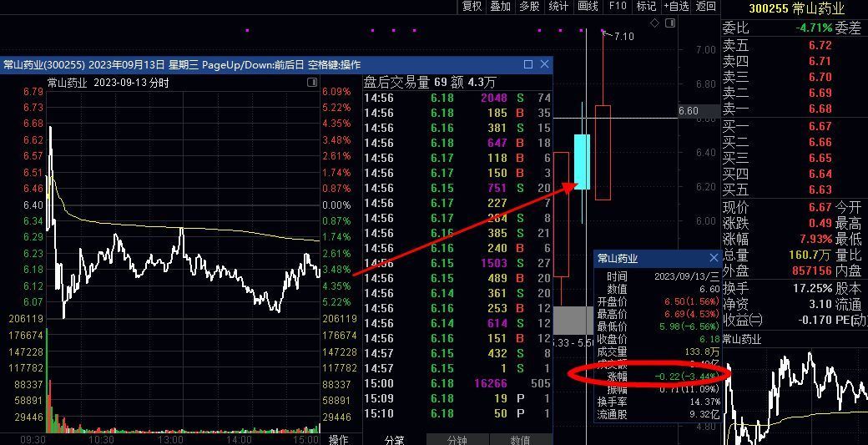Close the 常山药业 data tooltip panel

tap(714, 259)
